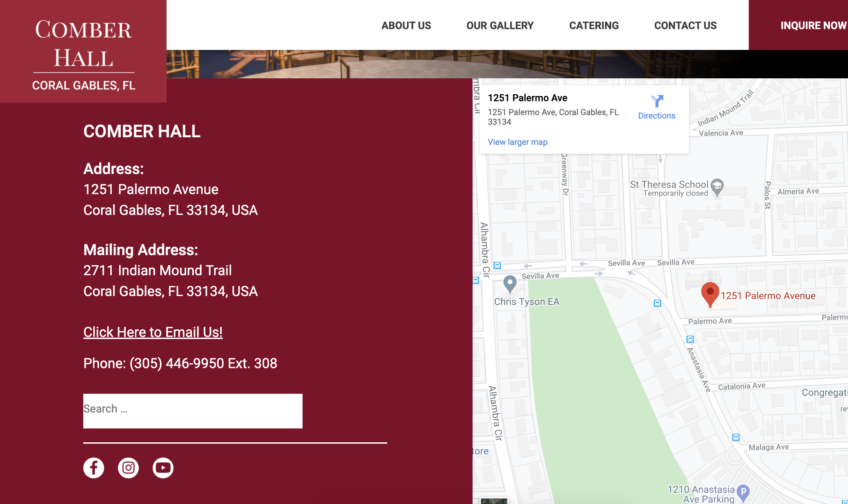Image resolution: width=848 pixels, height=504 pixels.
Task: Click the bus stop icon on Alhambra Cir
Action: coord(497,266)
